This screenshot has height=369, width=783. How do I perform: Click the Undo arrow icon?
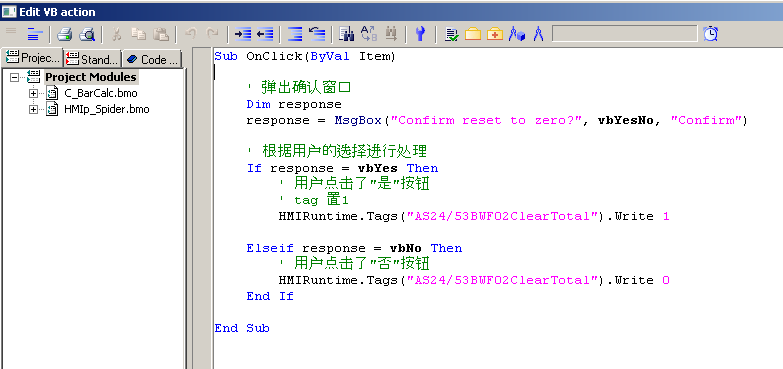point(190,34)
